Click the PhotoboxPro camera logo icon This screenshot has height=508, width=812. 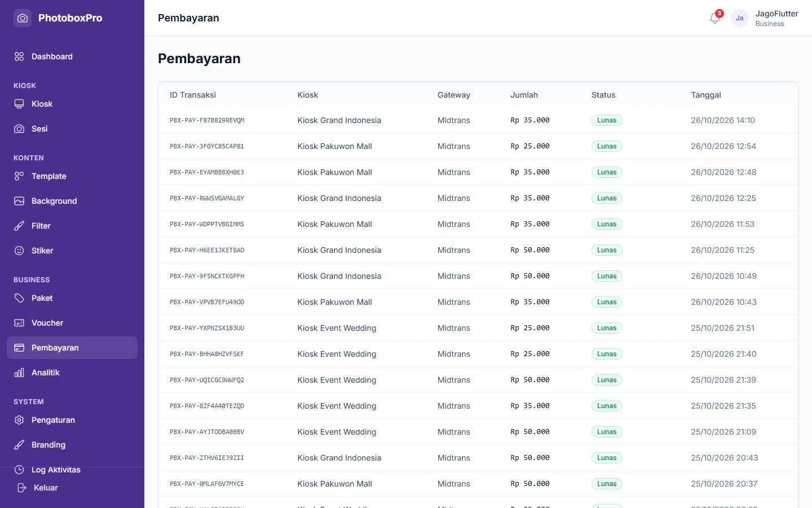[23, 18]
